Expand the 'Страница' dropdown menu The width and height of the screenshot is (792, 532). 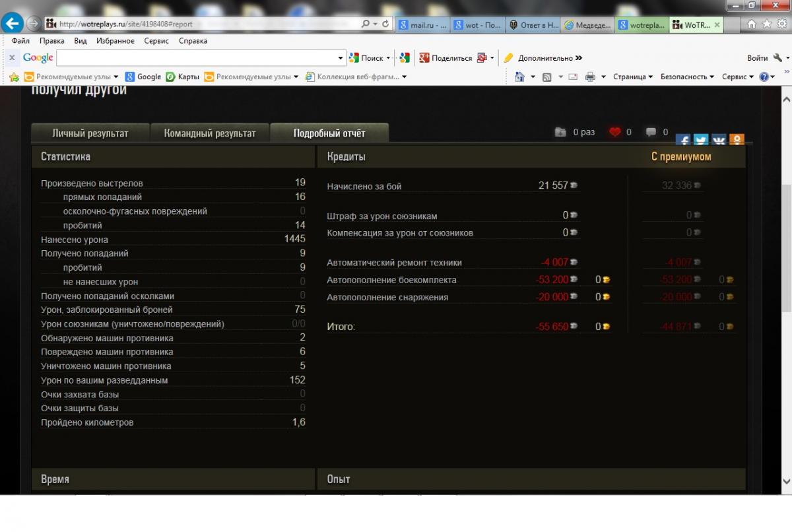[x=632, y=77]
